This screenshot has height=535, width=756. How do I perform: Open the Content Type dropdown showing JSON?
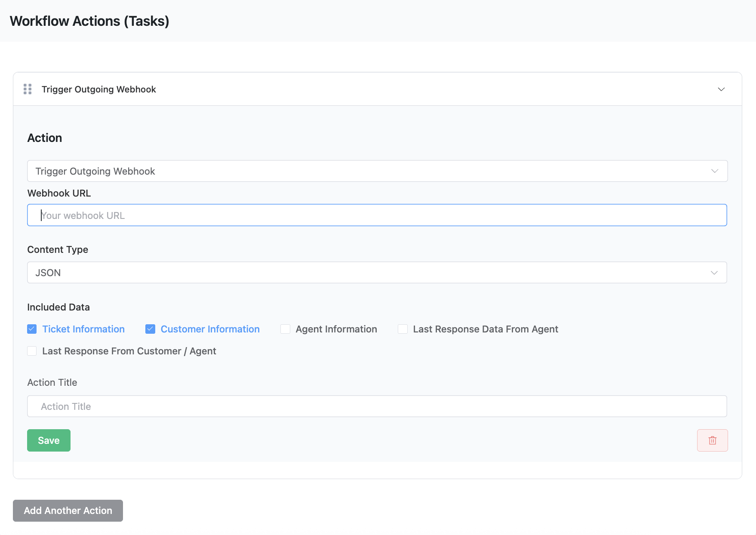coord(377,272)
